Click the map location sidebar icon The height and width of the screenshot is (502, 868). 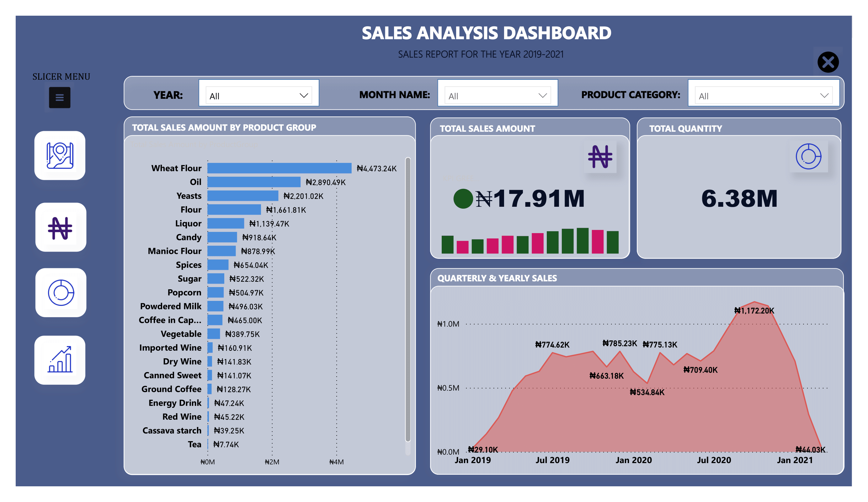tap(60, 155)
